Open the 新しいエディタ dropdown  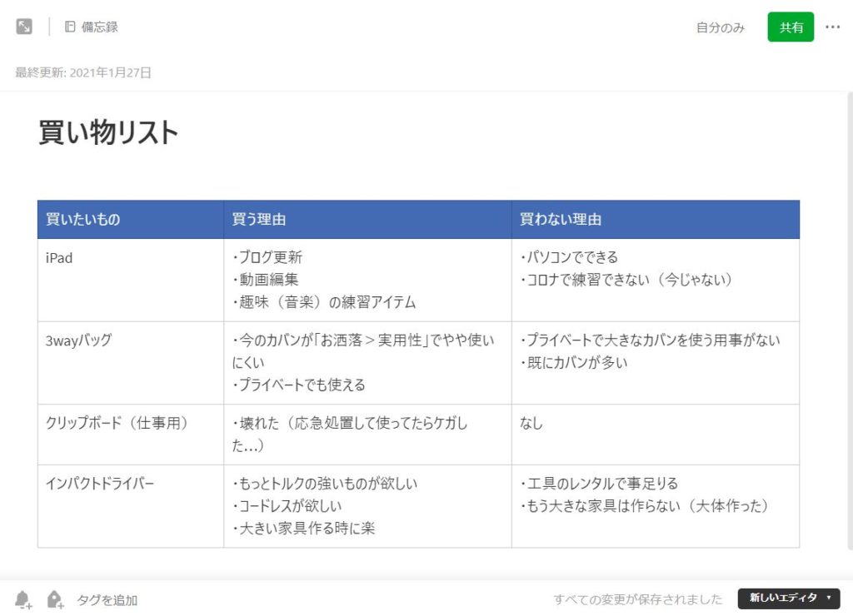pos(788,598)
